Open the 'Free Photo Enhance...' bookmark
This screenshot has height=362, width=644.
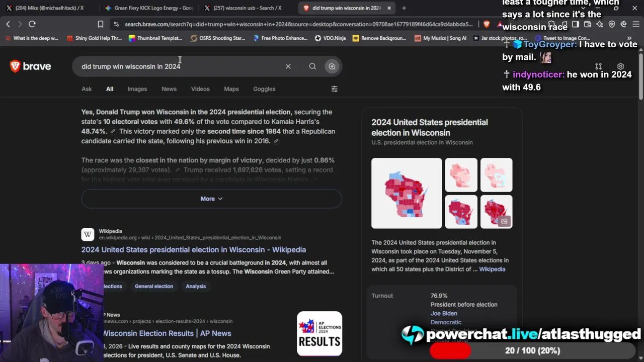(x=280, y=38)
